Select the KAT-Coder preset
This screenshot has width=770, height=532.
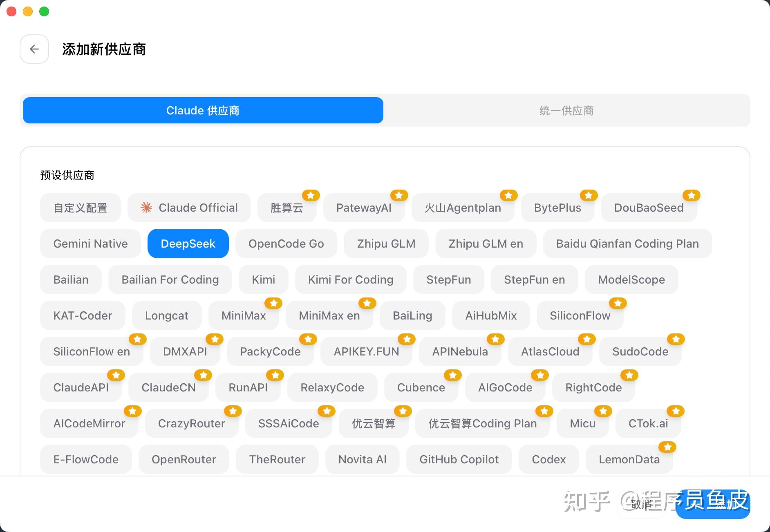tap(83, 315)
